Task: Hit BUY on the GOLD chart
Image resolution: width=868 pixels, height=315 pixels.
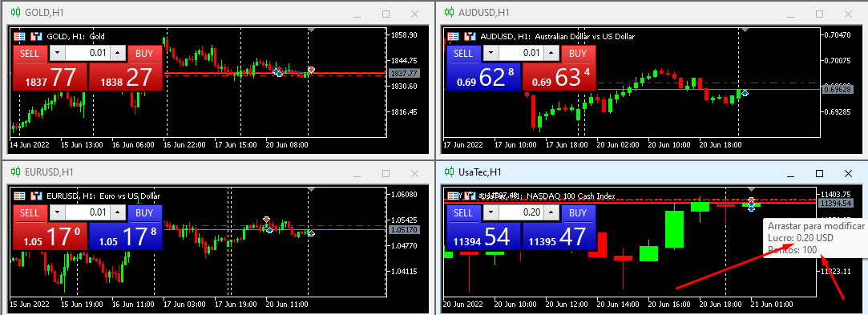Action: (144, 54)
